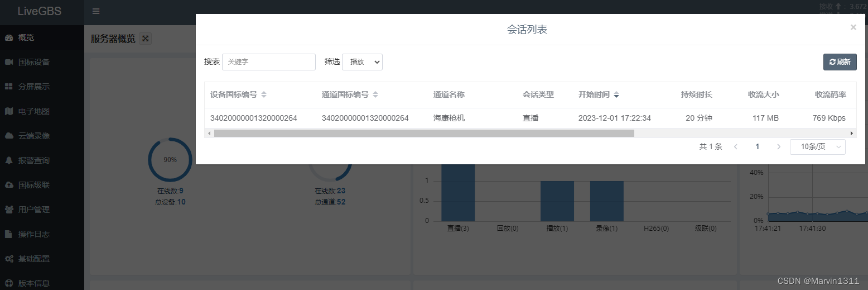Viewport: 868px width, 290px height.
Task: Click the 直播(3) bar in chart
Action: point(458,193)
